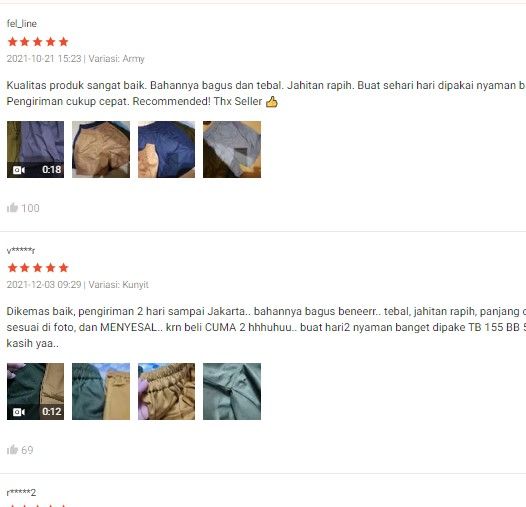Image resolution: width=526 pixels, height=507 pixels.
Task: Click the username v*****r
Action: [21, 250]
